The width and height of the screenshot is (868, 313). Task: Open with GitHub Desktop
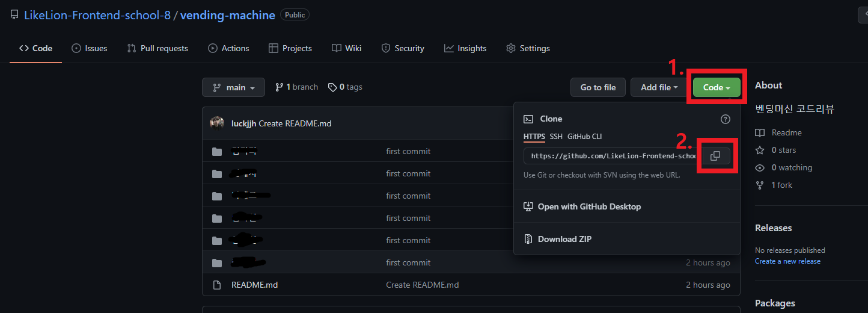[582, 206]
